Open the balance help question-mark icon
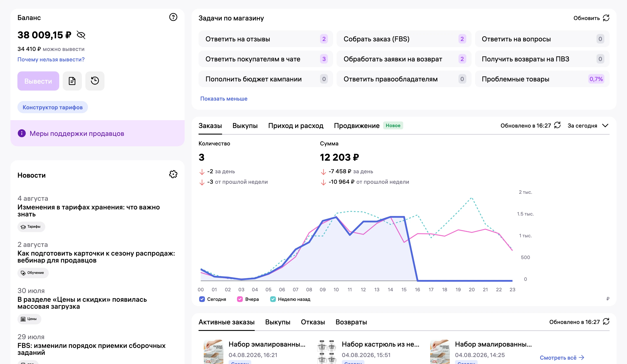 tap(173, 17)
